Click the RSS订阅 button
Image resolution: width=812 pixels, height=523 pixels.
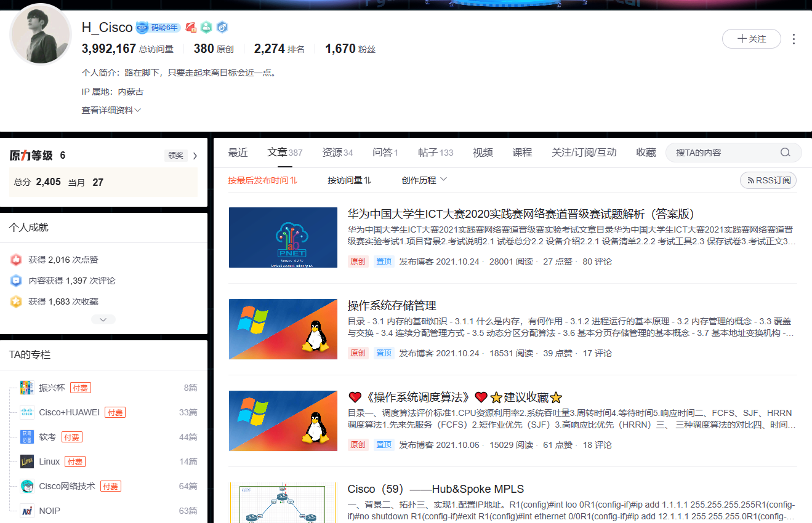coord(768,180)
